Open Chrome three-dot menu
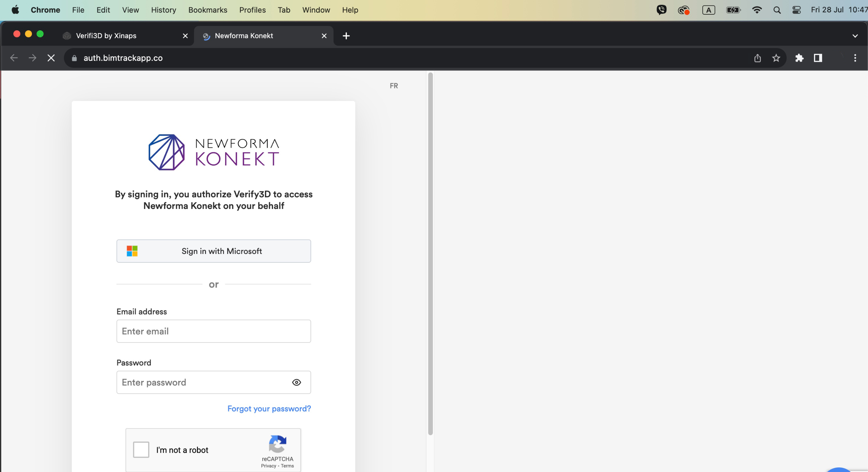868x472 pixels. [855, 58]
